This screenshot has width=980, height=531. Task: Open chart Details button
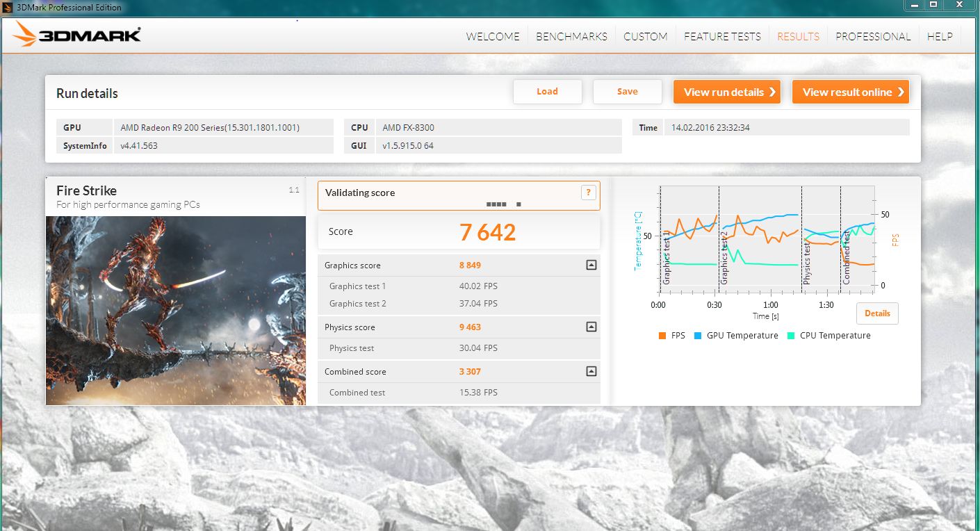877,313
